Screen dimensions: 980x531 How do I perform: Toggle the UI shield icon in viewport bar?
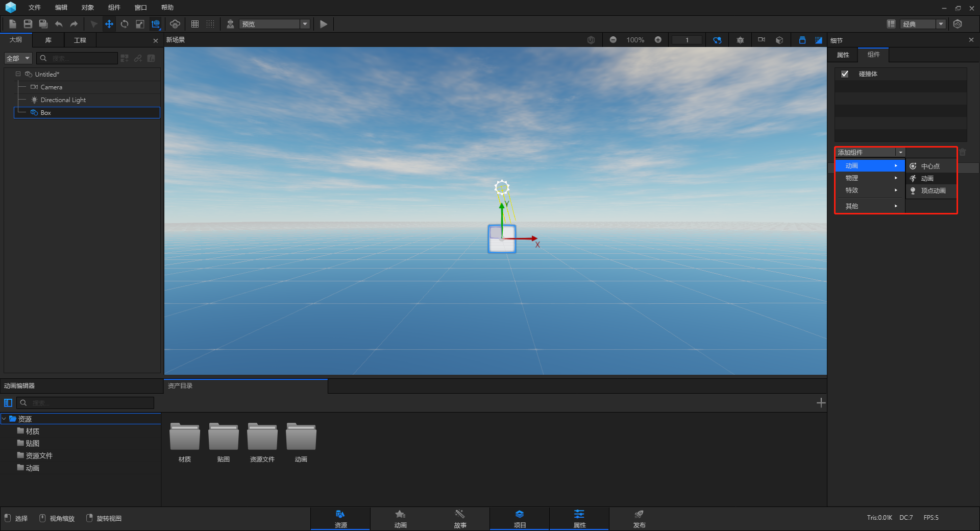coord(591,40)
